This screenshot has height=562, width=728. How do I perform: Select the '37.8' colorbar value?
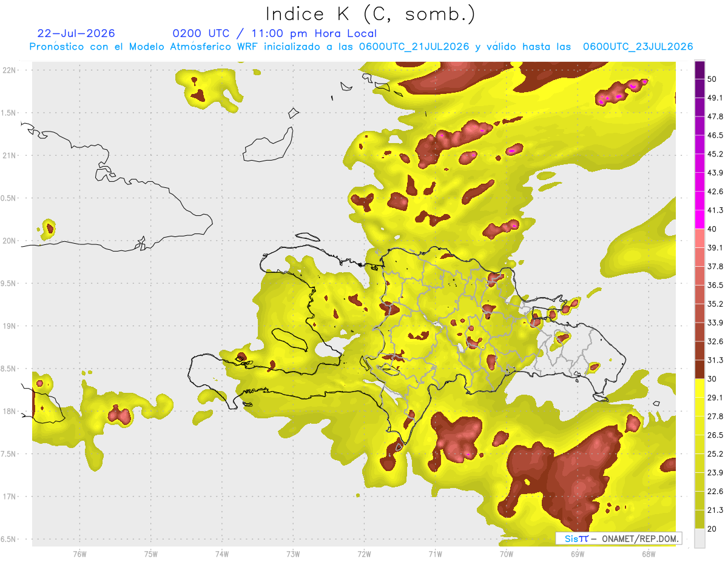point(715,267)
